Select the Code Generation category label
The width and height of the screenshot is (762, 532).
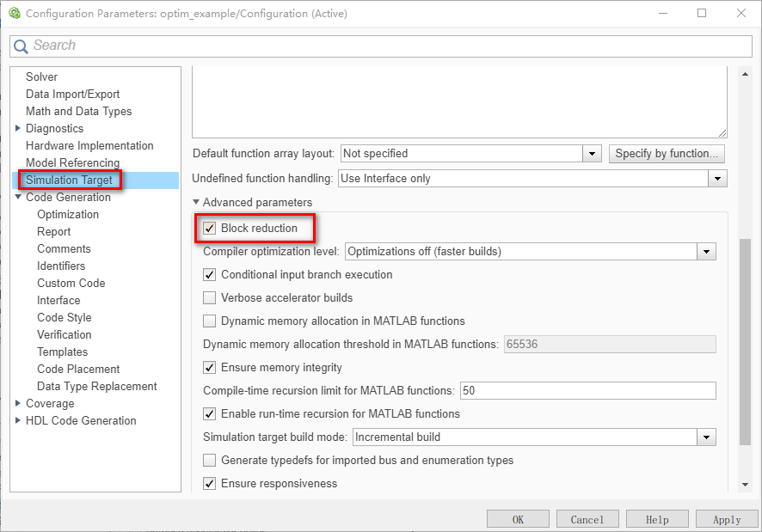tap(68, 198)
